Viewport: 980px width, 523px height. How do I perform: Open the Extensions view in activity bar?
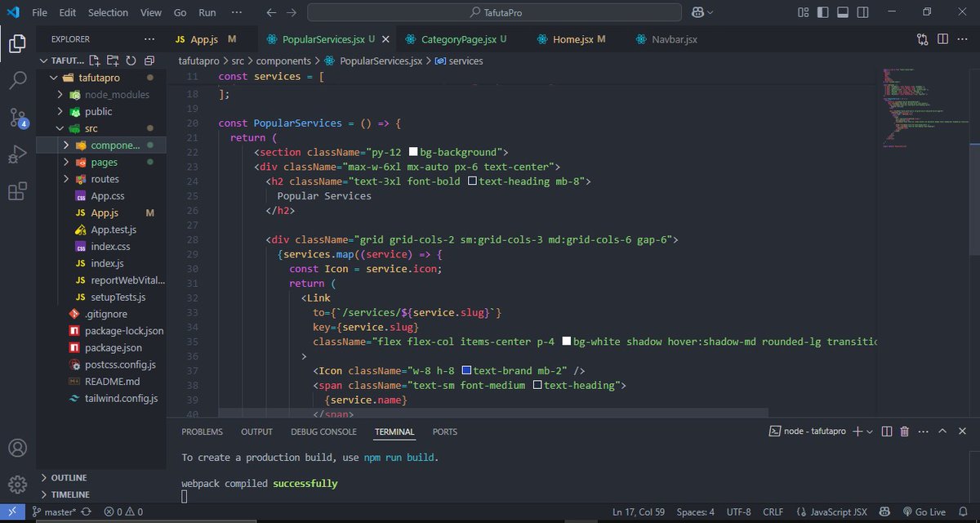tap(17, 192)
